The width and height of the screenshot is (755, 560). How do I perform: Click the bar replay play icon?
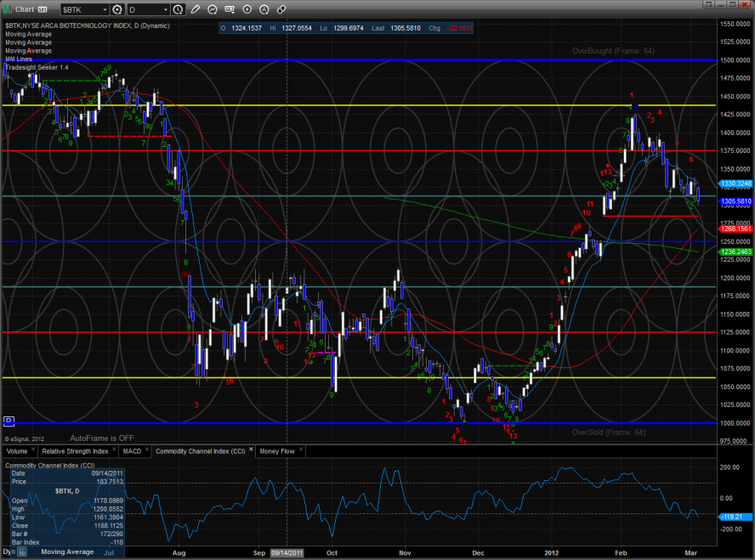(247, 9)
